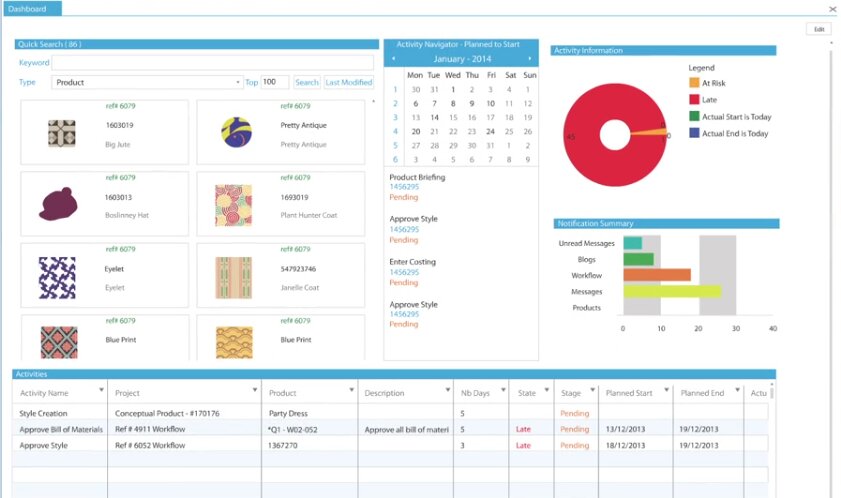Go to next month in Activity Navigator
The image size is (841, 498).
530,59
